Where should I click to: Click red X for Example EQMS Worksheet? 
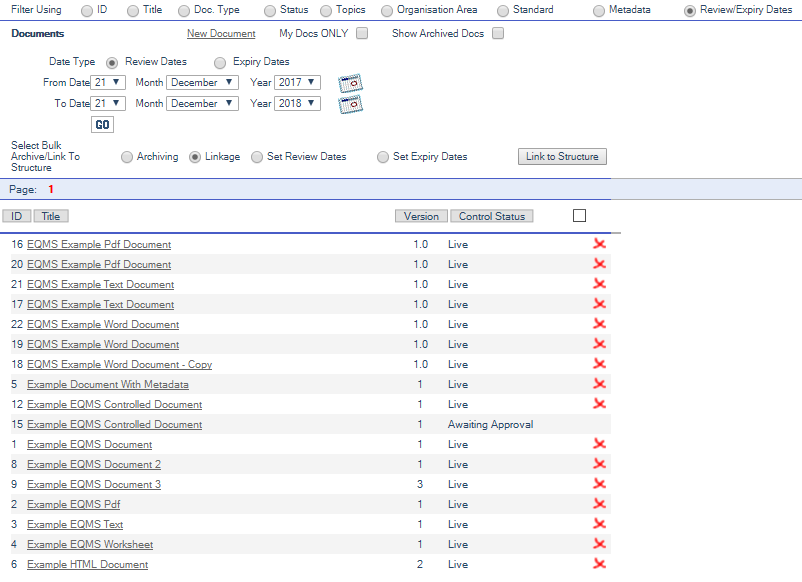(x=599, y=543)
